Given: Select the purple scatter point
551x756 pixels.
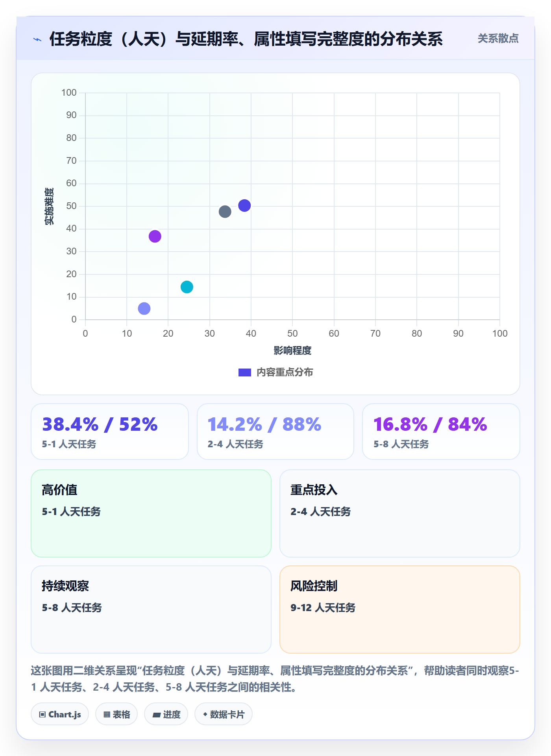Looking at the screenshot, I should coord(155,236).
